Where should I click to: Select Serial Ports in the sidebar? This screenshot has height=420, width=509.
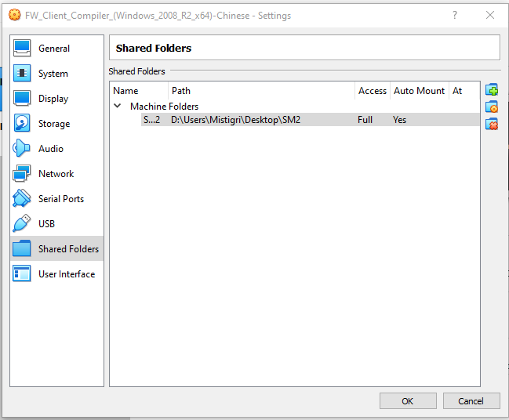coord(56,198)
